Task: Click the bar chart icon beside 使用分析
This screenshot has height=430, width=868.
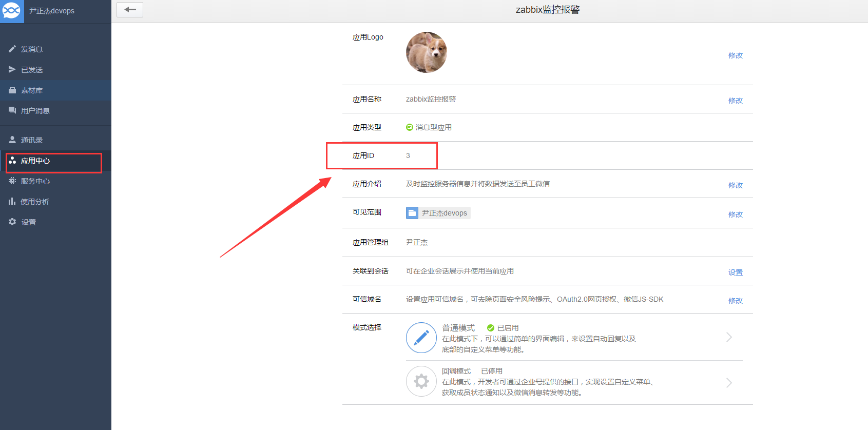Action: tap(12, 201)
